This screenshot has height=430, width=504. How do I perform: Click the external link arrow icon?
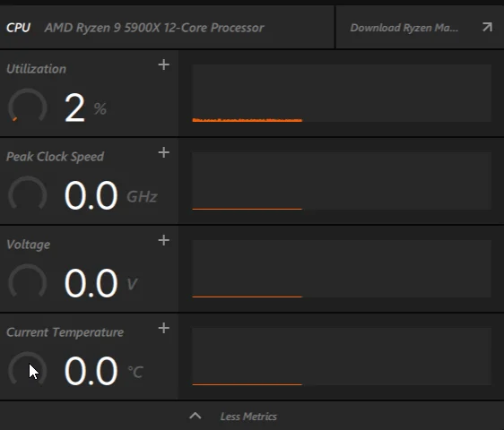487,27
